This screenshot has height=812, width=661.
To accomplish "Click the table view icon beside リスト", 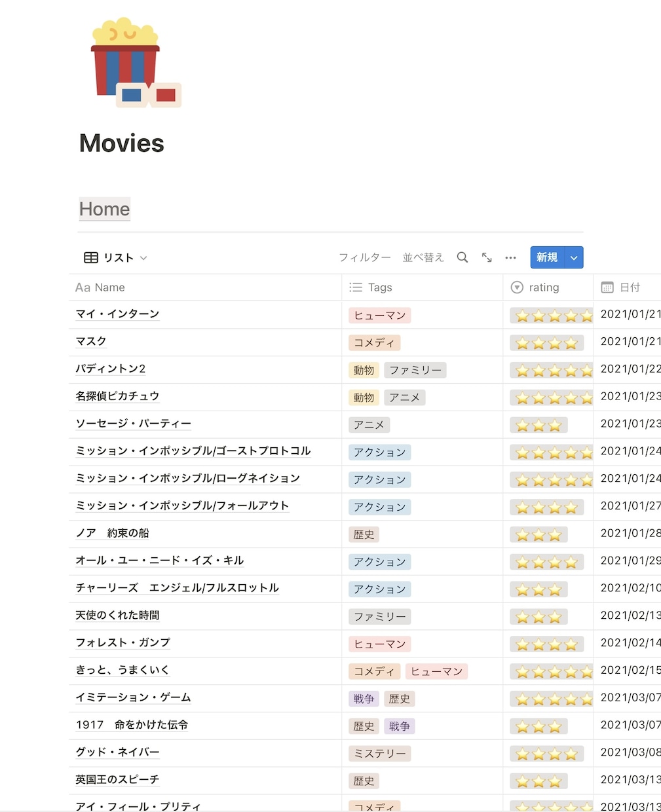I will 91,257.
